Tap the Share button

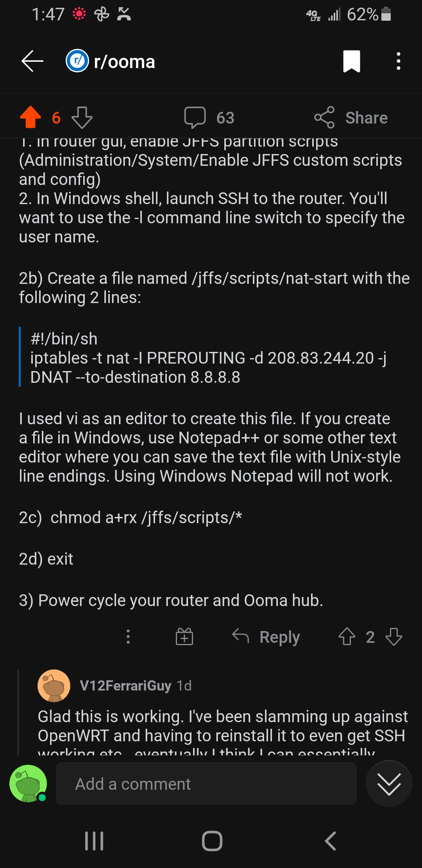click(x=351, y=118)
